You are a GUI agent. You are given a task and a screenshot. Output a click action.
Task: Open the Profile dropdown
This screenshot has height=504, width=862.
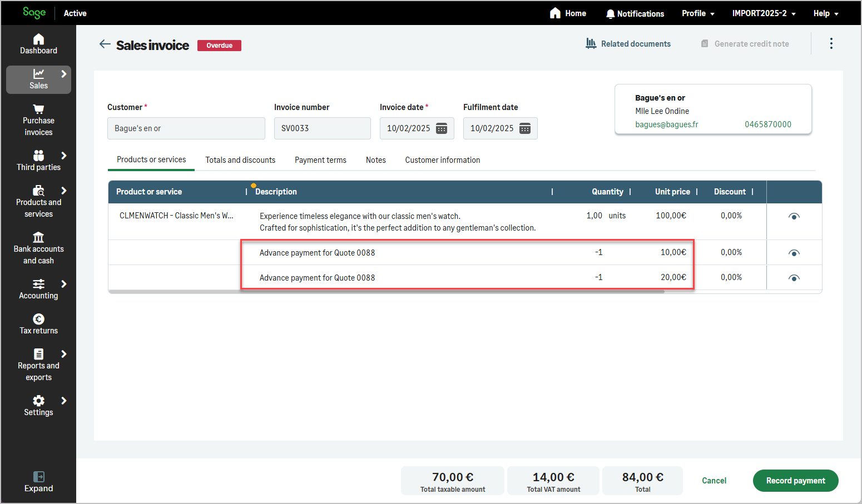coord(698,13)
